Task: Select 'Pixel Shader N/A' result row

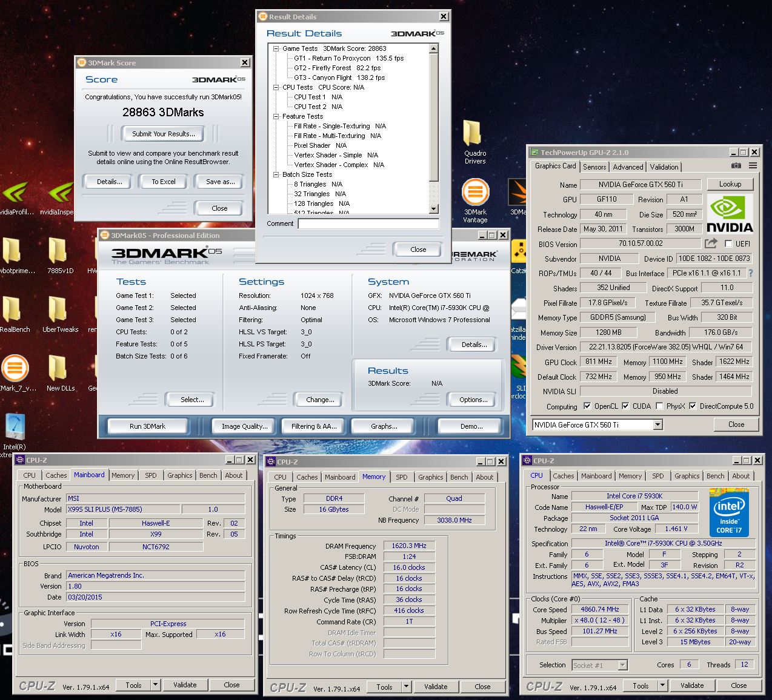Action: coord(320,145)
